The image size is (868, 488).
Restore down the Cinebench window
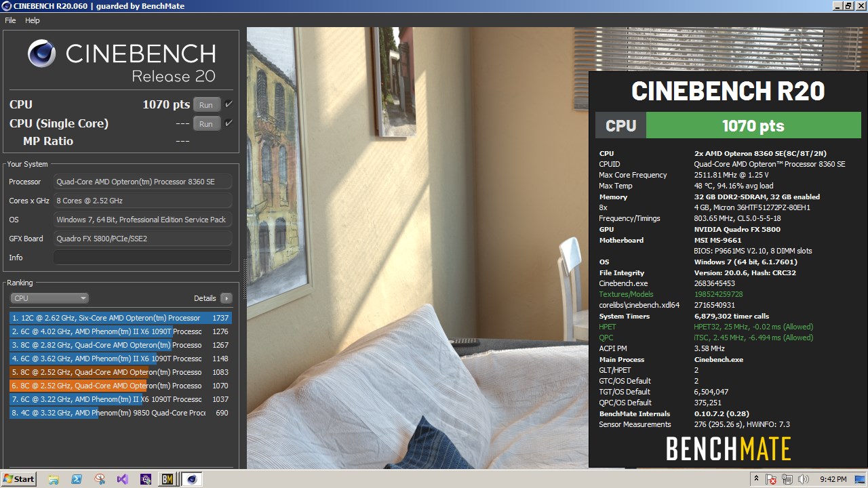[x=848, y=6]
